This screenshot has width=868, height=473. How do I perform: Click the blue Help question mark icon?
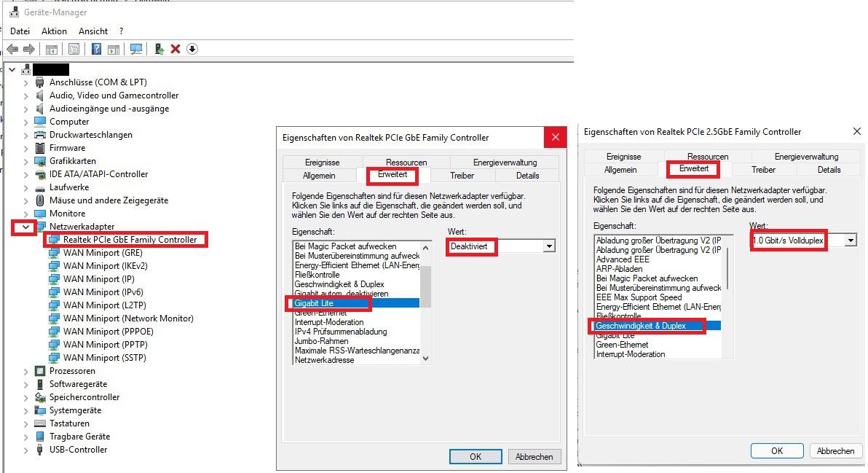(x=96, y=50)
